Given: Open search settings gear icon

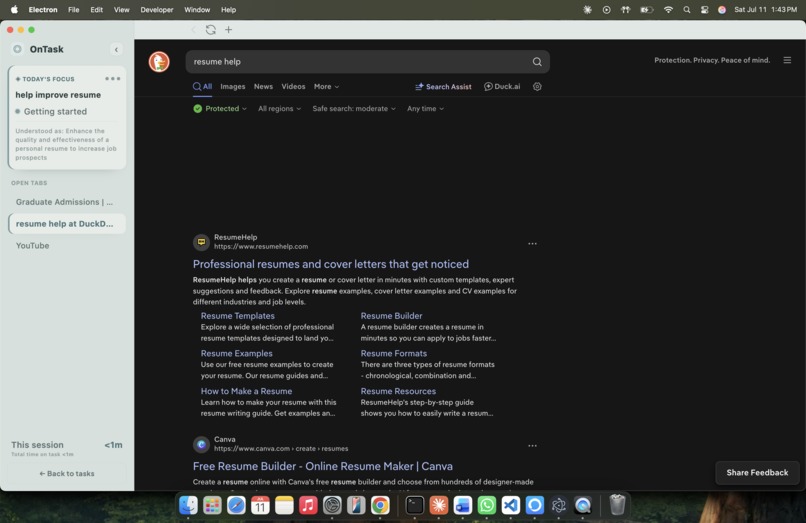Looking at the screenshot, I should tap(537, 86).
